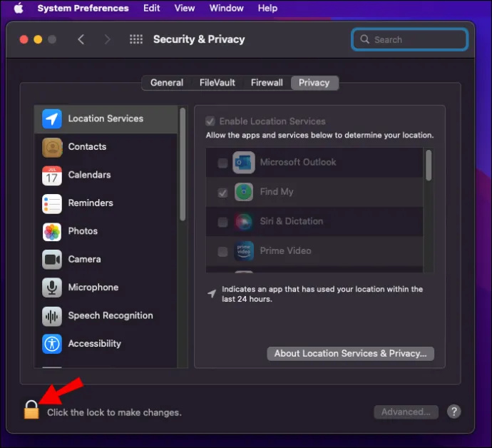Select the Photos label
The width and height of the screenshot is (492, 448).
pyautogui.click(x=83, y=231)
